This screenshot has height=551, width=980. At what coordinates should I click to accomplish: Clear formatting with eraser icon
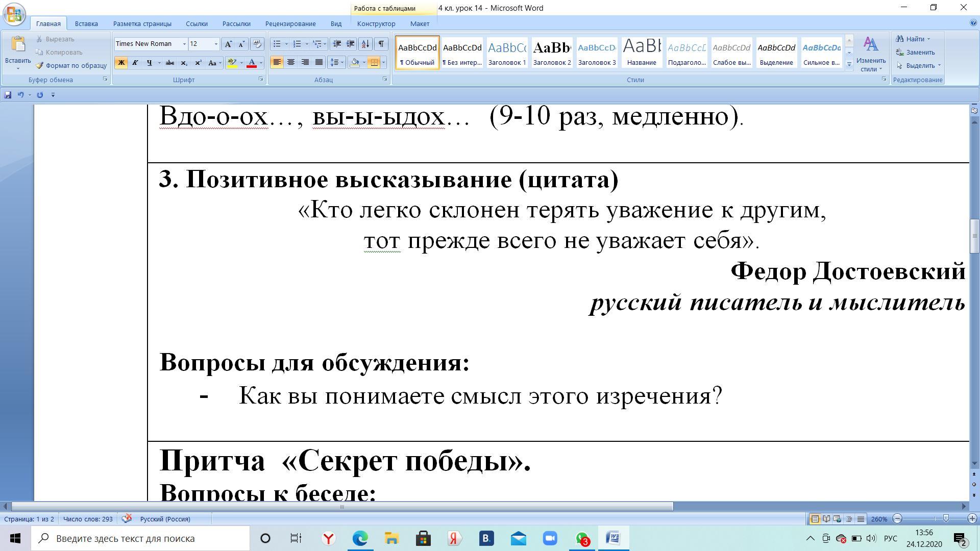pos(257,44)
